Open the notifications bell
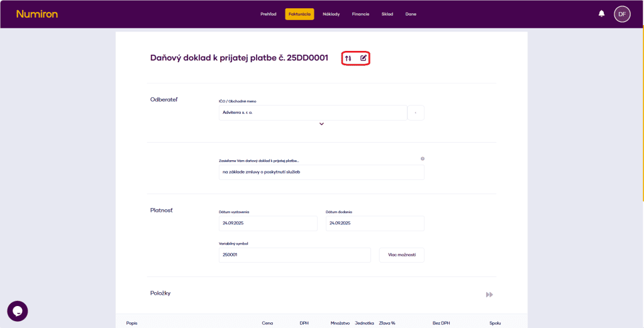Viewport: 644px width, 328px height. 601,14
